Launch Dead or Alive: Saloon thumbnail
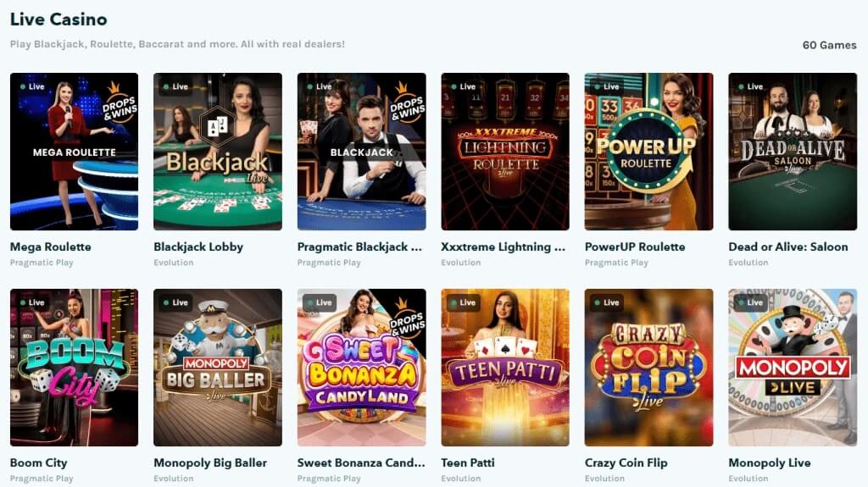Image resolution: width=868 pixels, height=487 pixels. pos(793,152)
